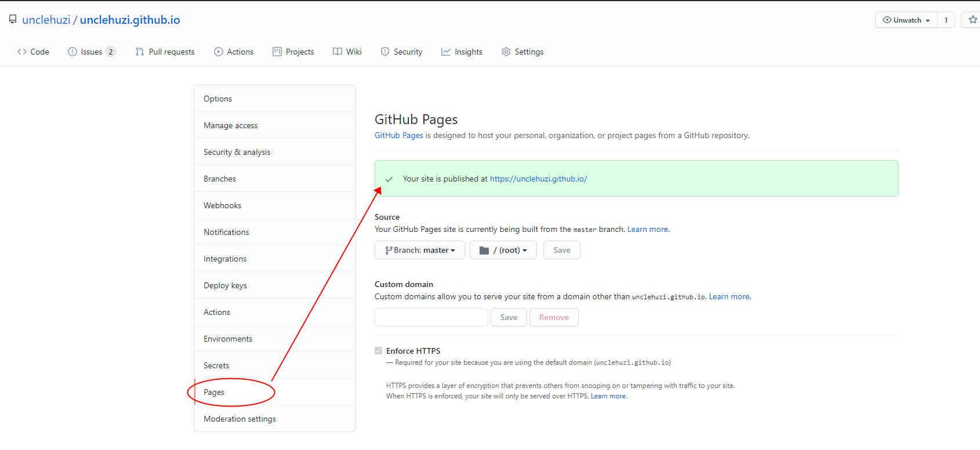Open Secrets settings in sidebar
This screenshot has height=450, width=980.
click(275, 365)
